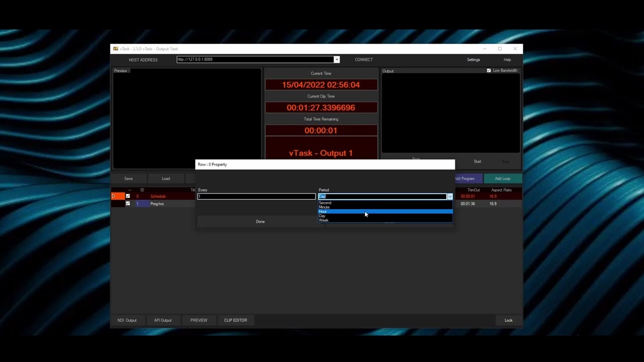Uncheck the Schedule row checkbox
644x362 pixels.
click(128, 196)
